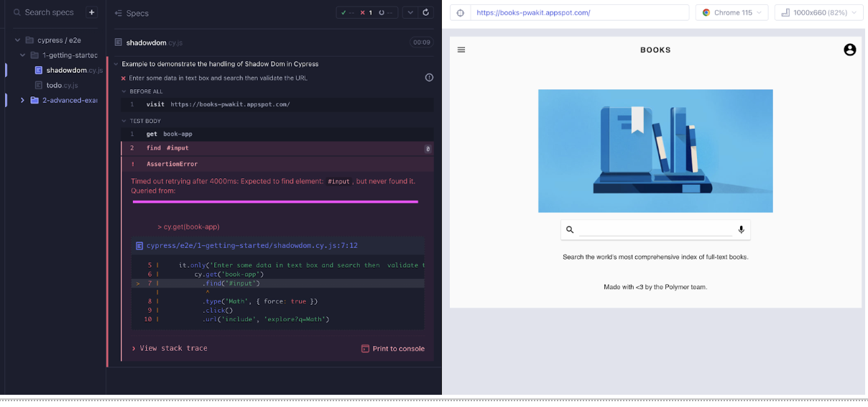Screen dimensions: 868x407
Task: Click Print to console button
Action: click(392, 349)
